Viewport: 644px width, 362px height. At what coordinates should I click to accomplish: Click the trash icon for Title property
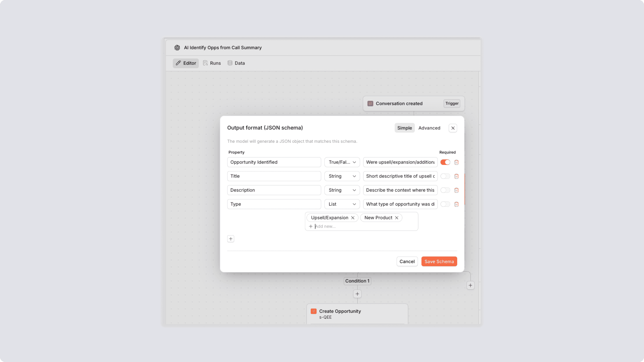(x=456, y=176)
